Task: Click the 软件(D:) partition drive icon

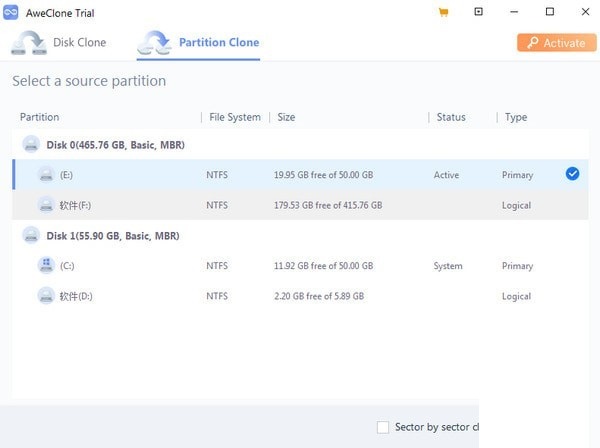Action: tap(46, 296)
